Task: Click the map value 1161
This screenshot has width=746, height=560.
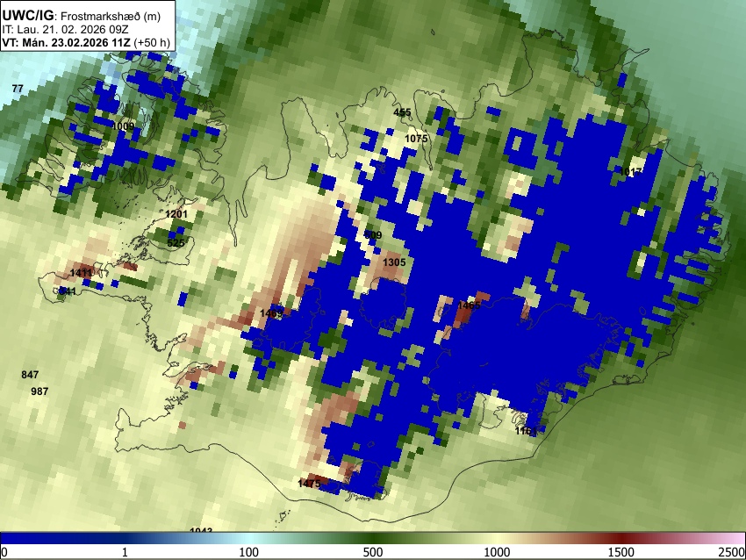Action: 526,431
